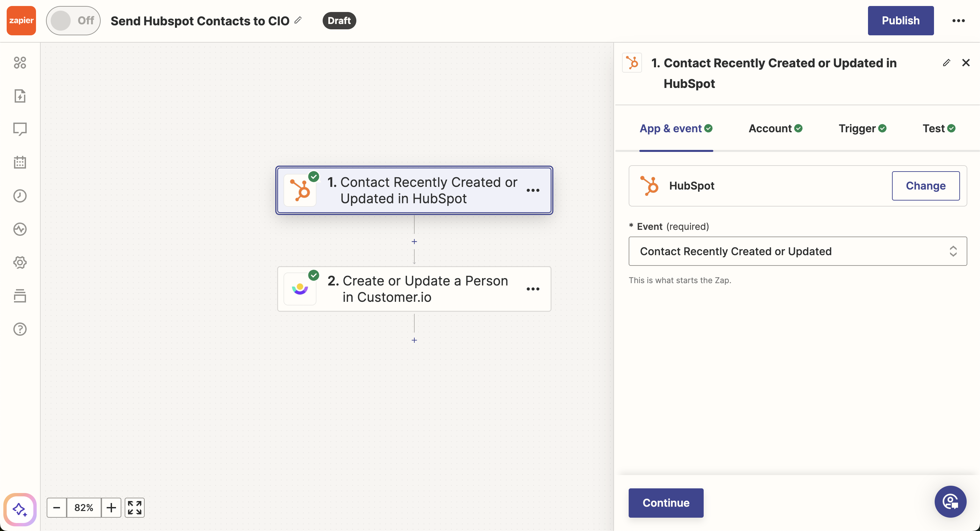The image size is (980, 531).
Task: Add a step after step 2
Action: (x=414, y=340)
